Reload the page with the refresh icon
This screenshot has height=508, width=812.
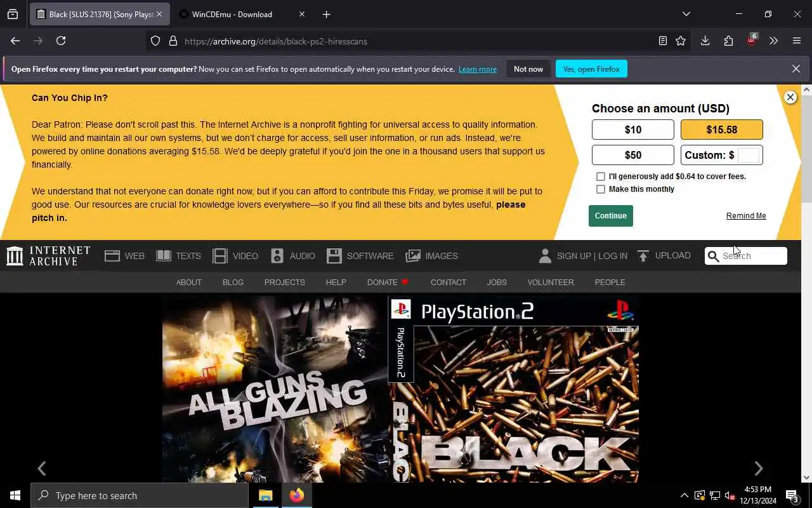coord(61,41)
